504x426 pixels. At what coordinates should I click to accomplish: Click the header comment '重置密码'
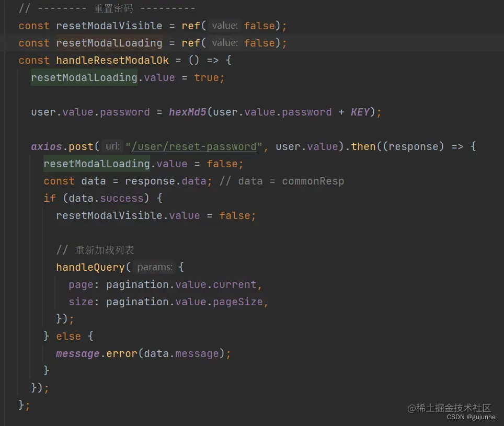coord(113,8)
